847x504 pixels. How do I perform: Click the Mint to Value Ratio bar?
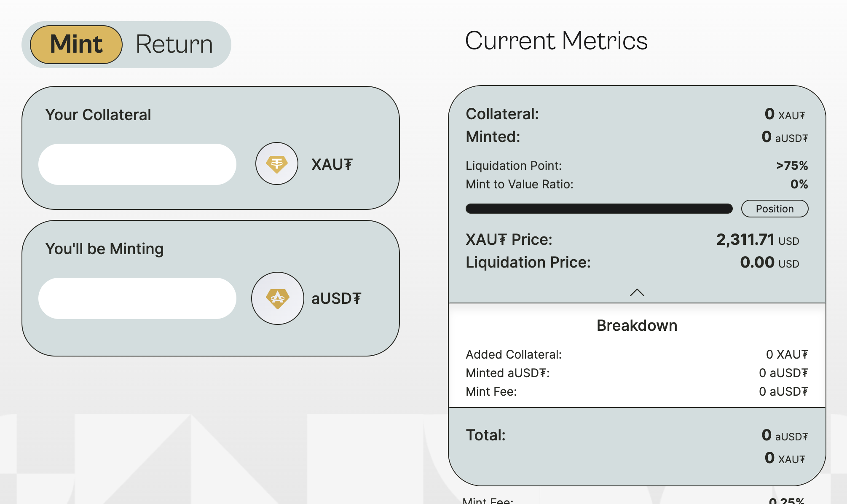(x=599, y=209)
